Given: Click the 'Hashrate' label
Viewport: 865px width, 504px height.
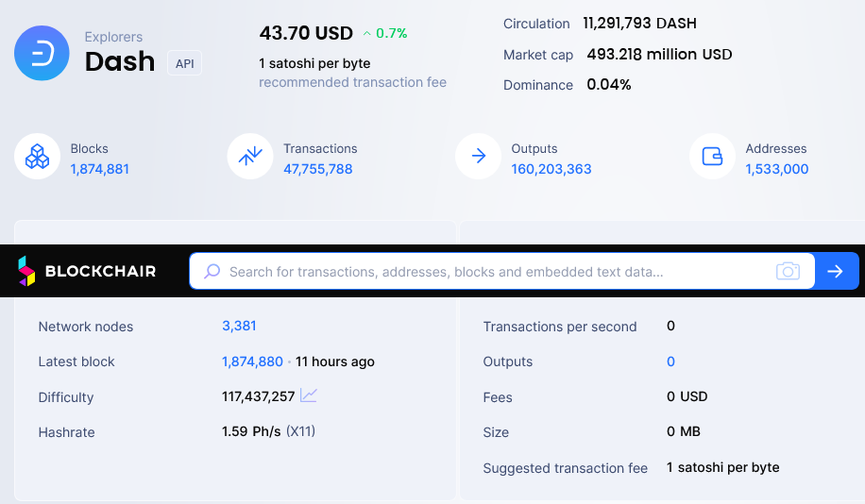Looking at the screenshot, I should click(x=67, y=432).
